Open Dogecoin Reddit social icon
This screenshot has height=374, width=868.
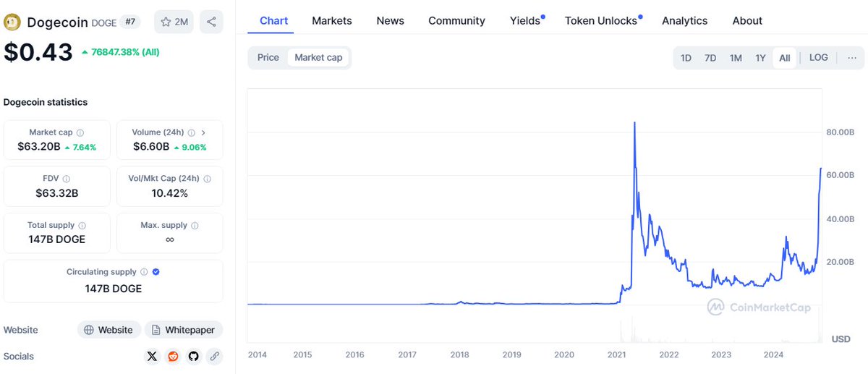pyautogui.click(x=173, y=356)
